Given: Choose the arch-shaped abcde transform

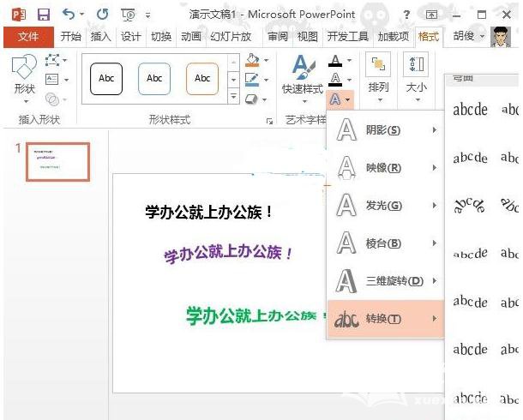Looking at the screenshot, I should pyautogui.click(x=469, y=206).
